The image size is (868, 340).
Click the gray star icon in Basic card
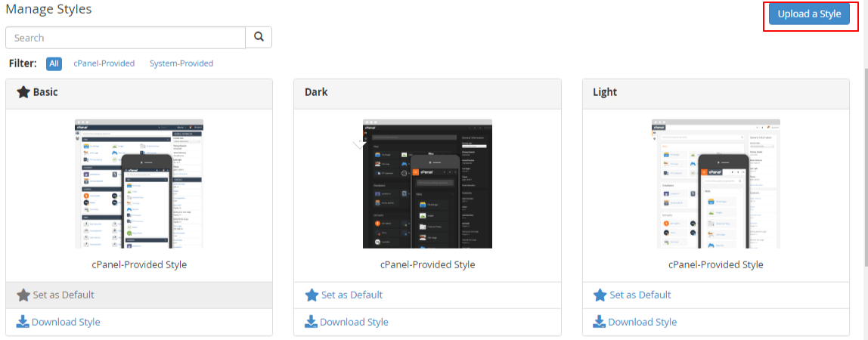tap(23, 295)
